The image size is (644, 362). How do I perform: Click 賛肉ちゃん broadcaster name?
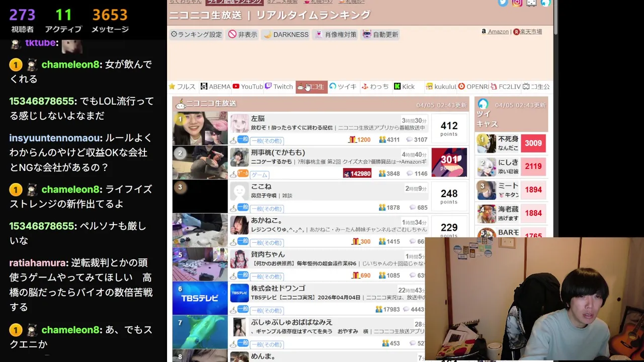pos(268,254)
